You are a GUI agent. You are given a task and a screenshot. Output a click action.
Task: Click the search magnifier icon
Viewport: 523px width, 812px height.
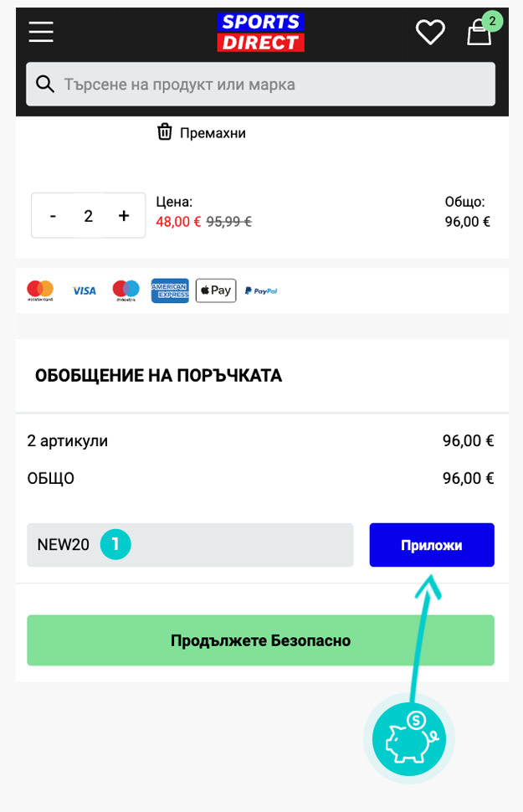pyautogui.click(x=45, y=85)
